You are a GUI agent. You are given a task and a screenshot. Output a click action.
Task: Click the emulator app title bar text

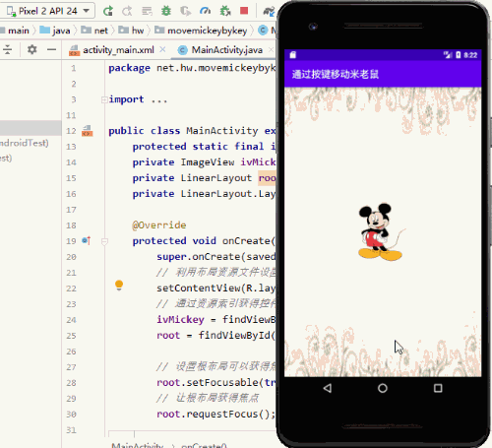click(336, 74)
